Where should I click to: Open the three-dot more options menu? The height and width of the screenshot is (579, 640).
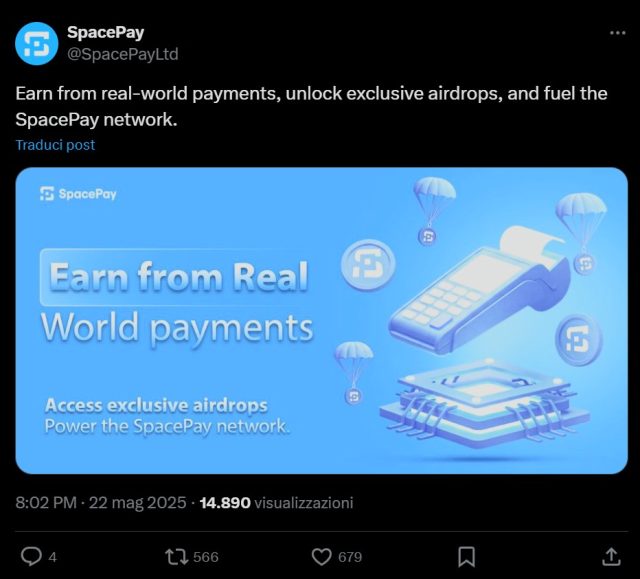point(618,33)
